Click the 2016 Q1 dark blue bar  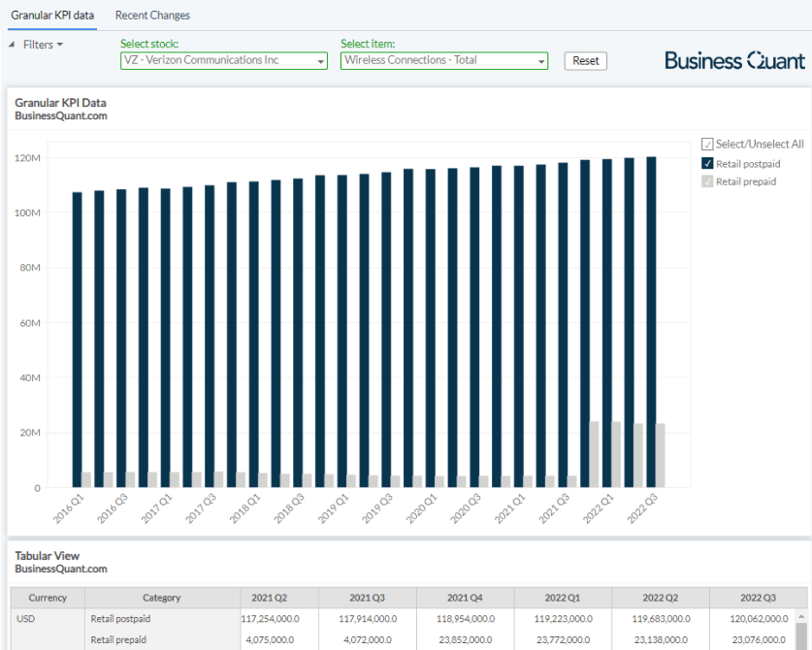point(77,340)
